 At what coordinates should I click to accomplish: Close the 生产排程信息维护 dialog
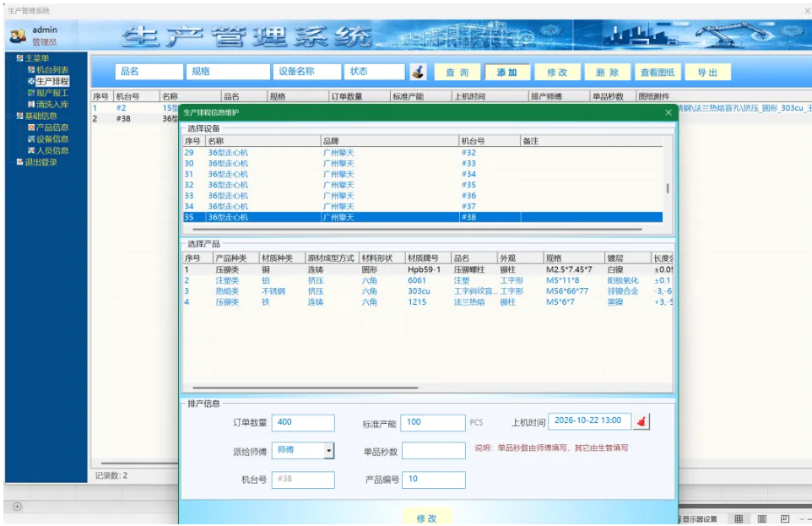tap(668, 112)
